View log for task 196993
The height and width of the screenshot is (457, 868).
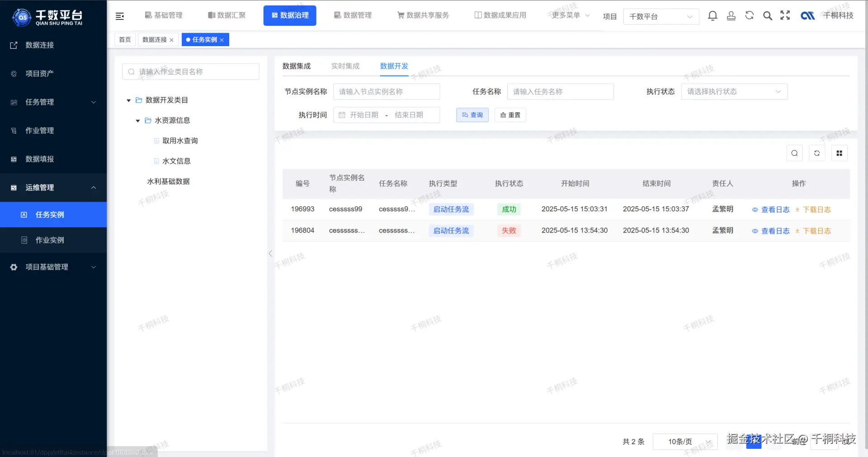point(771,209)
